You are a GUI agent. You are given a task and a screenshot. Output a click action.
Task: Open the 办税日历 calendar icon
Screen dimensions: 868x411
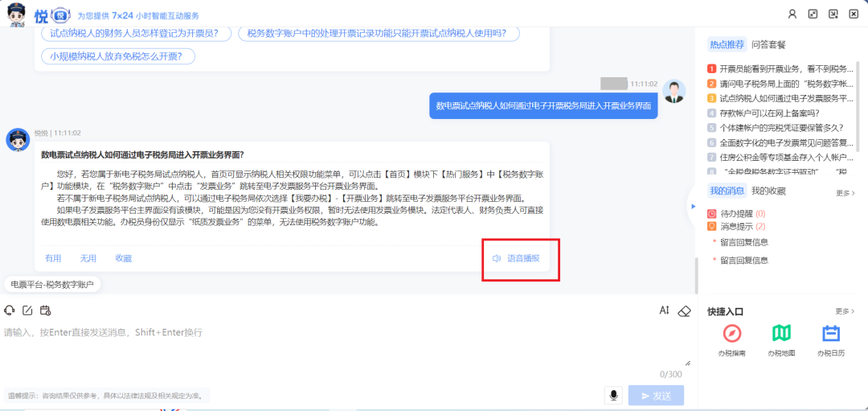(x=831, y=334)
